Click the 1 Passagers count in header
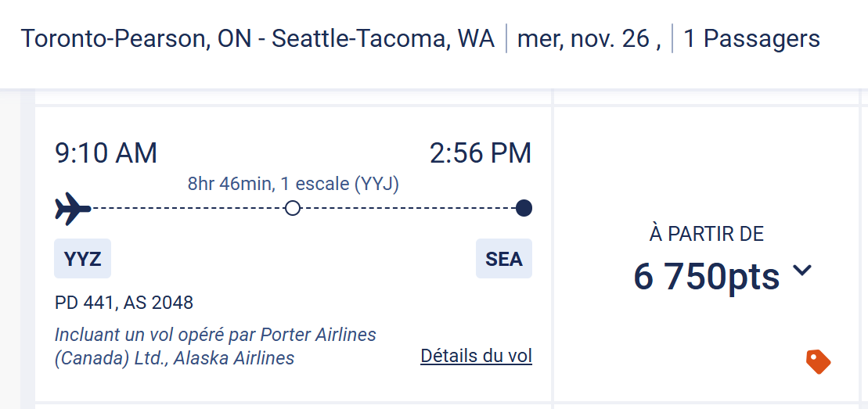Viewport: 868px width, 409px height. click(751, 38)
